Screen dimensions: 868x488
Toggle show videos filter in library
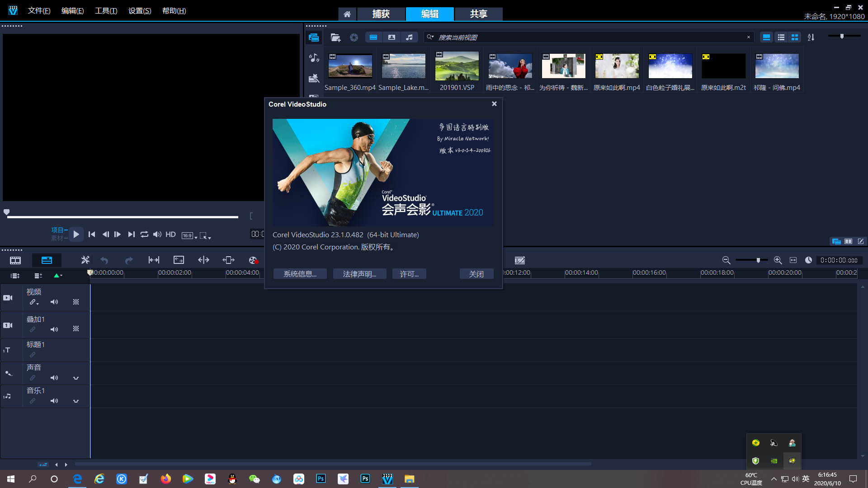click(x=373, y=38)
